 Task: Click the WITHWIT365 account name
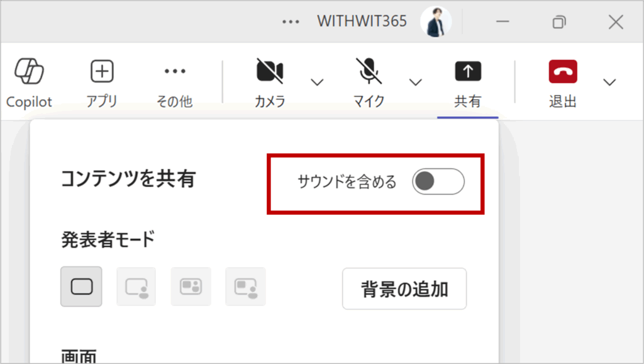(x=362, y=21)
